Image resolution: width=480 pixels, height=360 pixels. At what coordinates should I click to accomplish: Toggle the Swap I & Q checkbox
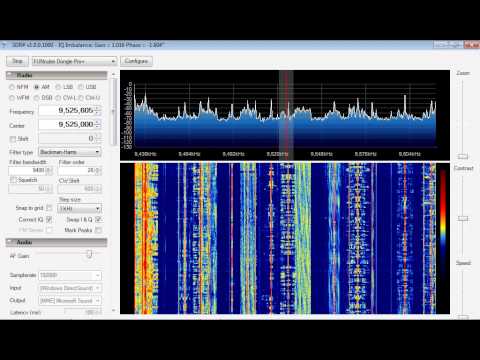pos(98,219)
